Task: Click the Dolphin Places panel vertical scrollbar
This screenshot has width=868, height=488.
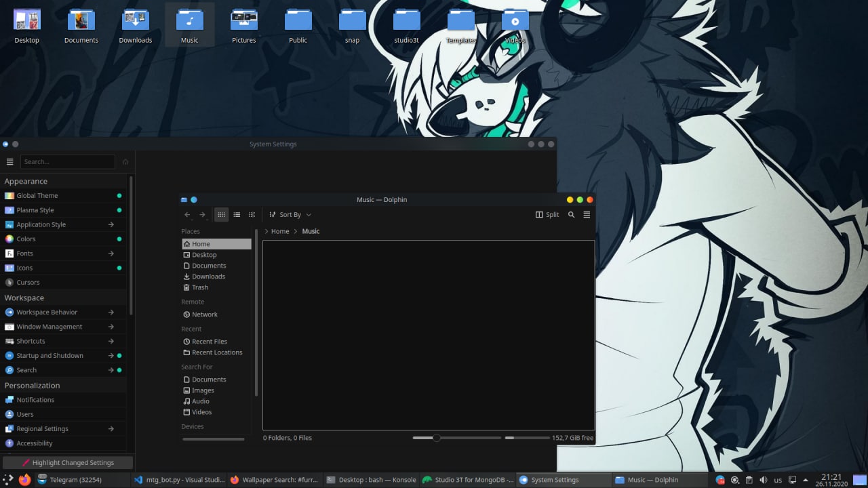Action: pyautogui.click(x=256, y=313)
